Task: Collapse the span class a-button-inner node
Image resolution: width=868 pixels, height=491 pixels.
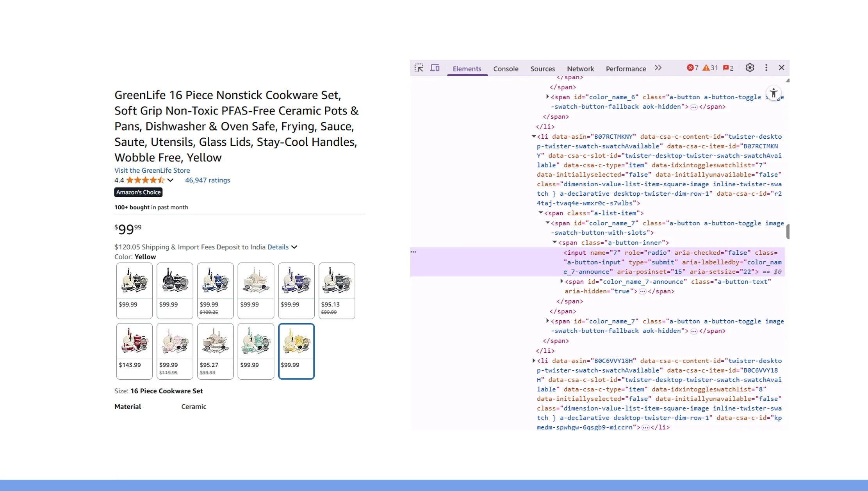Action: pos(554,242)
